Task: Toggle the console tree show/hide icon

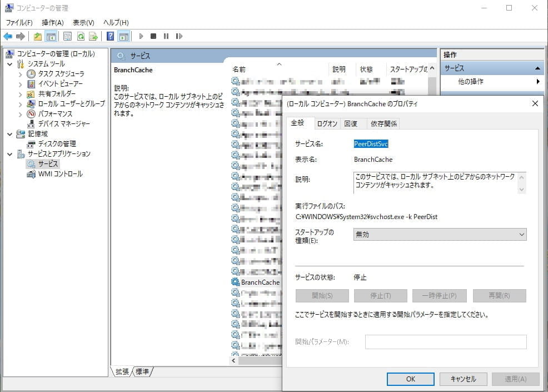Action: 51,36
